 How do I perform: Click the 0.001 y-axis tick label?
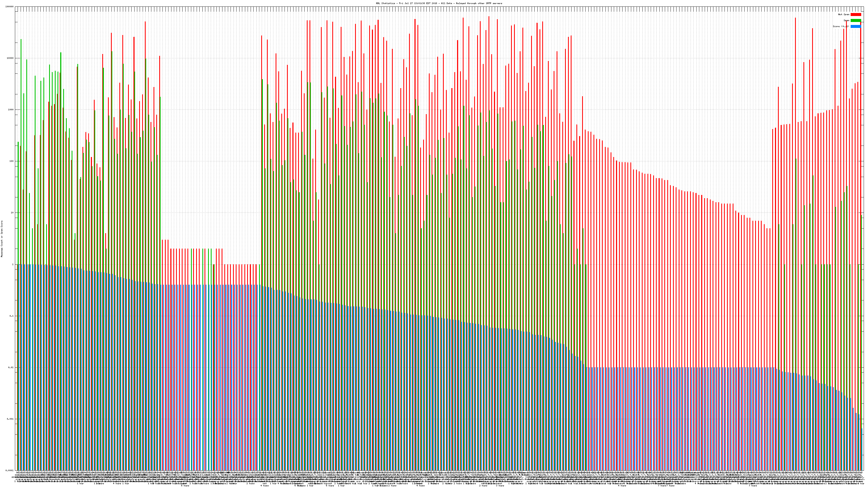tap(11, 419)
